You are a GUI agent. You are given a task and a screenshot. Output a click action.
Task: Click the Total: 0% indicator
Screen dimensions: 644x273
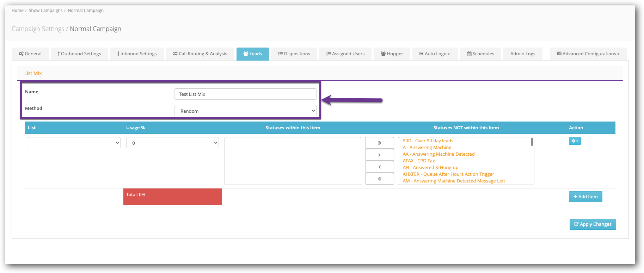pos(172,197)
